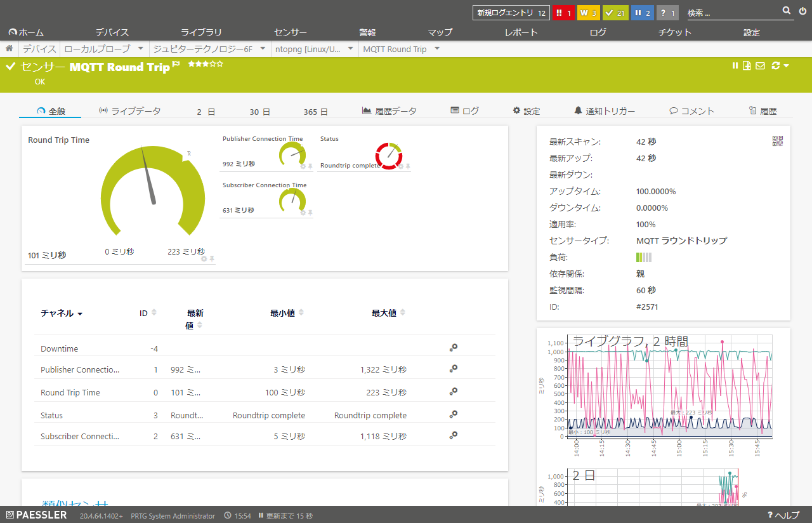Viewport: 812px width, 523px height.
Task: Expand the ローカルプローブ breadcrumb dropdown
Action: (141, 49)
